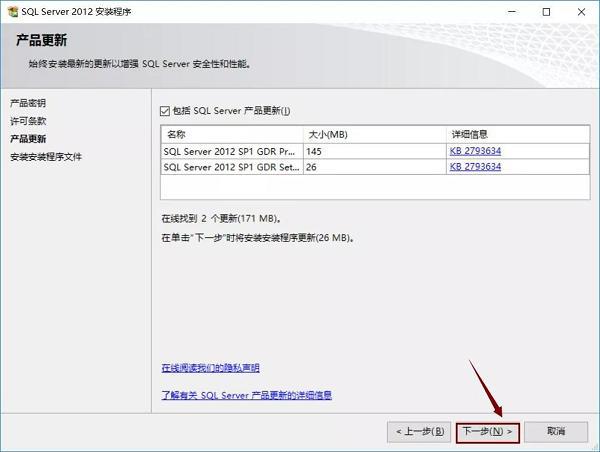Image resolution: width=600 pixels, height=452 pixels.
Task: Open KB 2793634 link for the 26 MB update
Action: (475, 167)
